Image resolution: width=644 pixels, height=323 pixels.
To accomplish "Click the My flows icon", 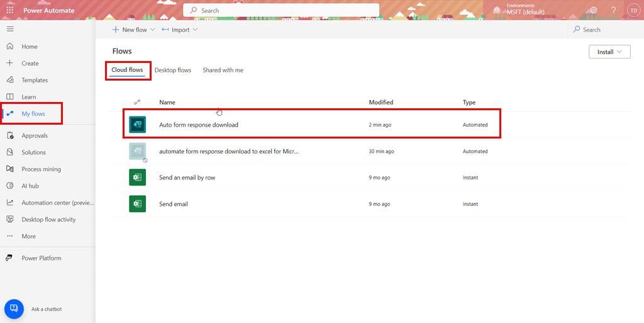I will coord(10,113).
